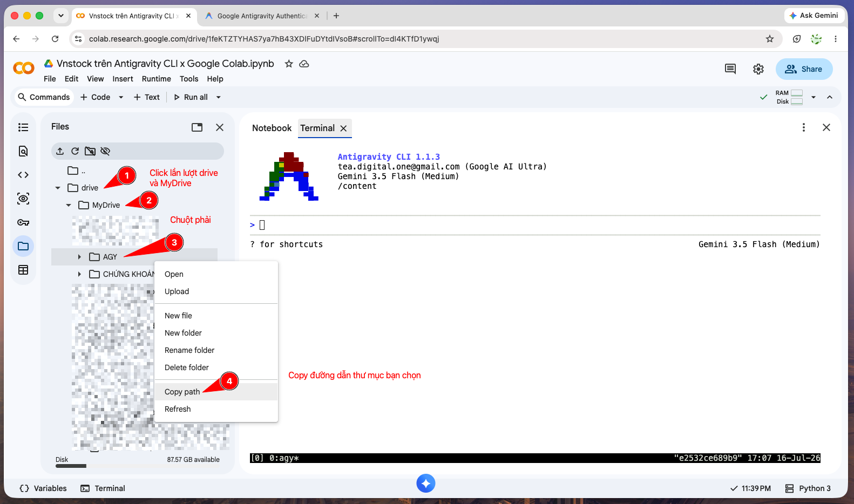Click Run all button
The width and height of the screenshot is (854, 504).
click(191, 97)
